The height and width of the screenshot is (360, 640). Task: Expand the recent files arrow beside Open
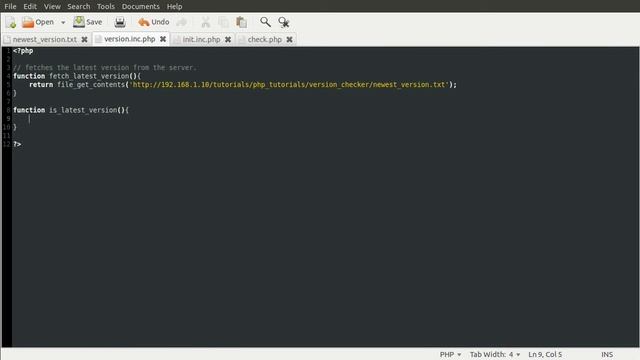[x=63, y=22]
